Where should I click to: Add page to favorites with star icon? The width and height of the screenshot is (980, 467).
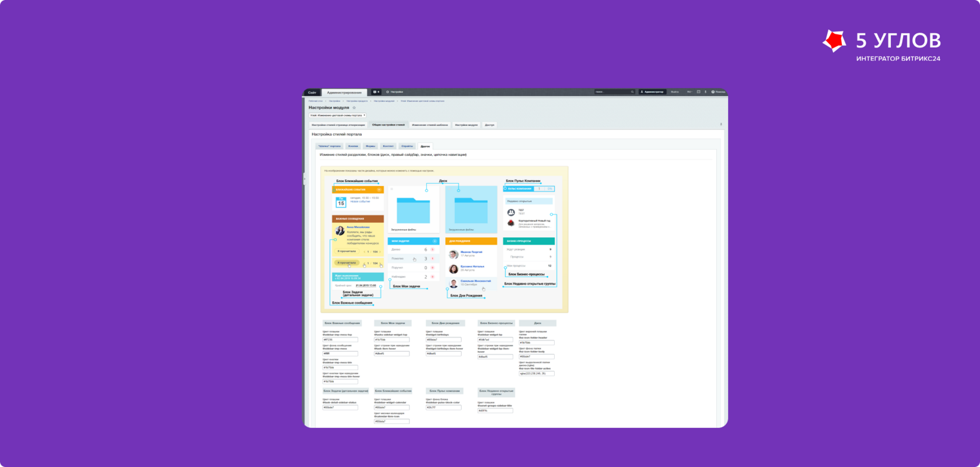[354, 108]
